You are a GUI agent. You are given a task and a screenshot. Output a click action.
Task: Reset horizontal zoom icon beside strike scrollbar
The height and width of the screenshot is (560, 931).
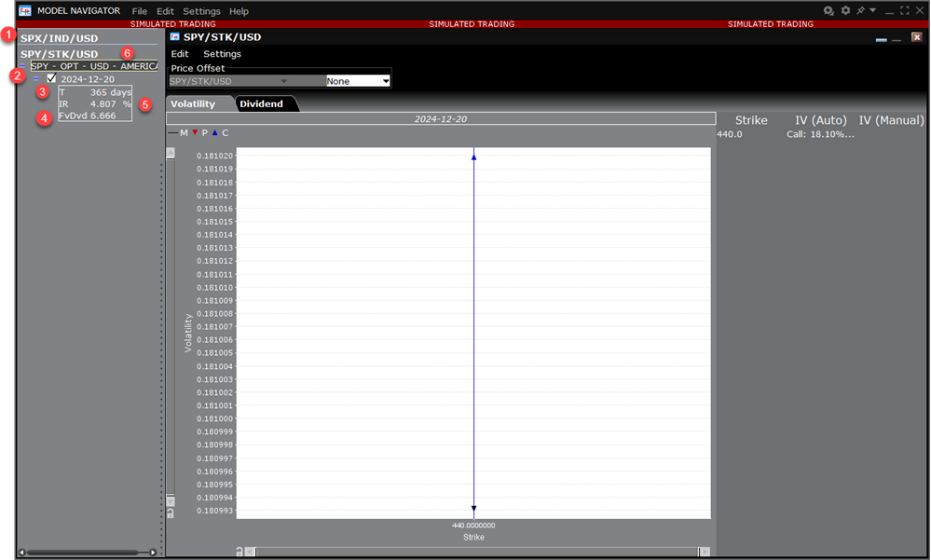click(240, 552)
